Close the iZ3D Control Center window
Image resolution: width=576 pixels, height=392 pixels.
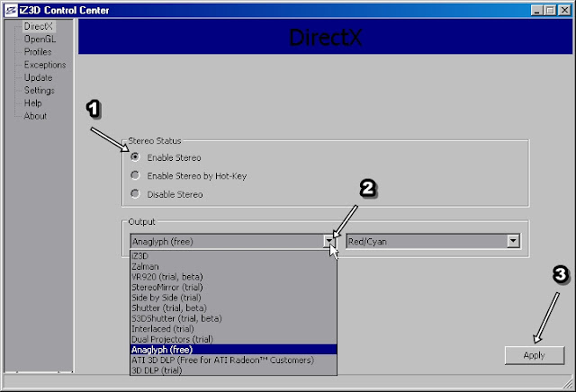point(564,10)
